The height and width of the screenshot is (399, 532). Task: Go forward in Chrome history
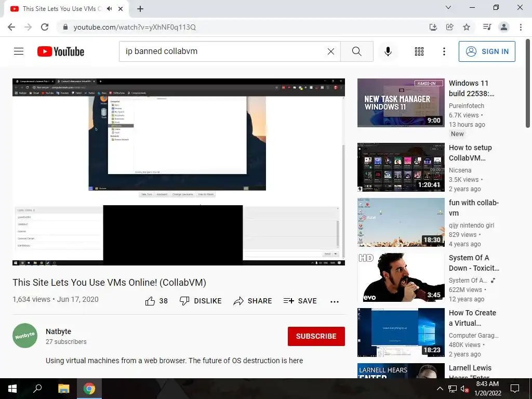pos(28,27)
